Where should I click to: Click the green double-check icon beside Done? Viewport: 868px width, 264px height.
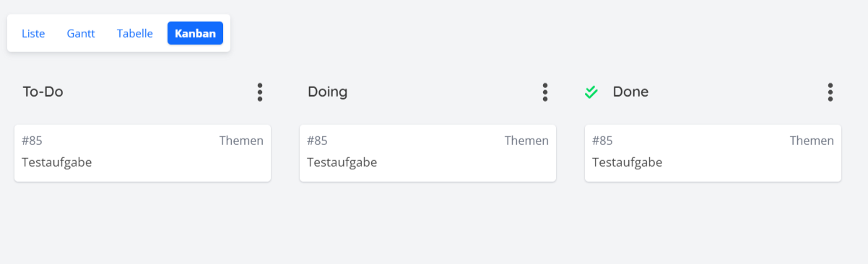point(591,92)
